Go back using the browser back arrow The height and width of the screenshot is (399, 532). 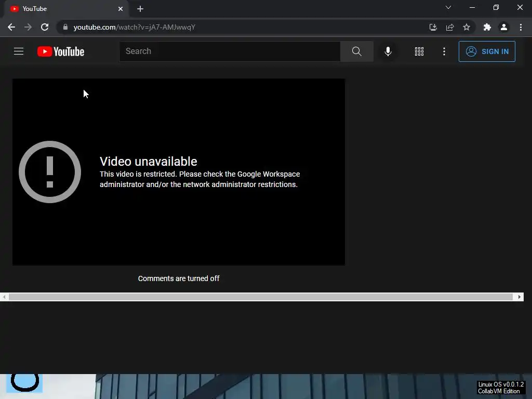coord(11,27)
